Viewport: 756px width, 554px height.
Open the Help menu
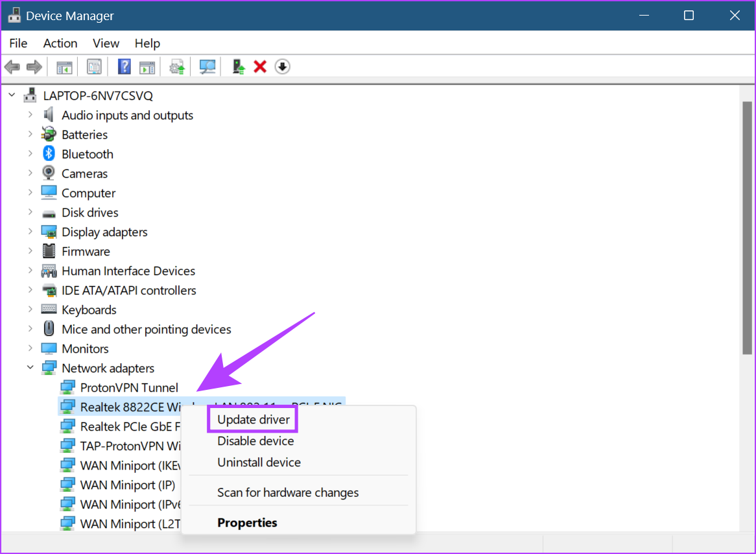147,43
